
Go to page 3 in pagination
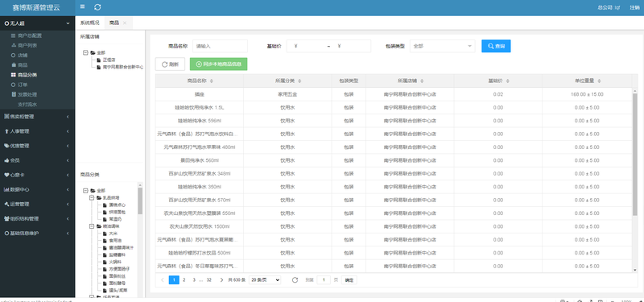[194, 280]
